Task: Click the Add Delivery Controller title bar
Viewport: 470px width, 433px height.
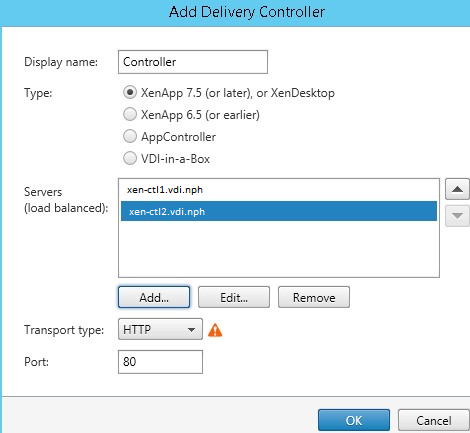Action: [x=235, y=13]
